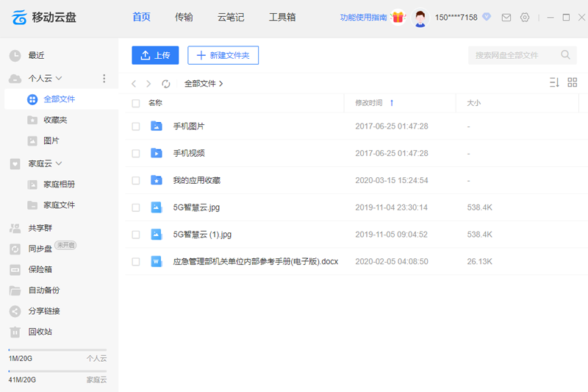Click the sort order icon

tap(554, 83)
